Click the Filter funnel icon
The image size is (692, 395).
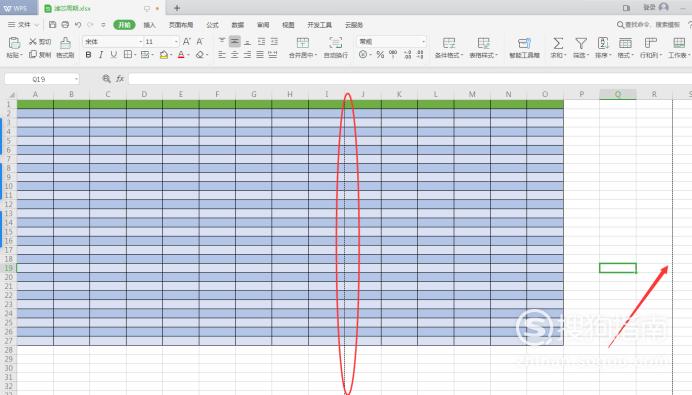[581, 43]
